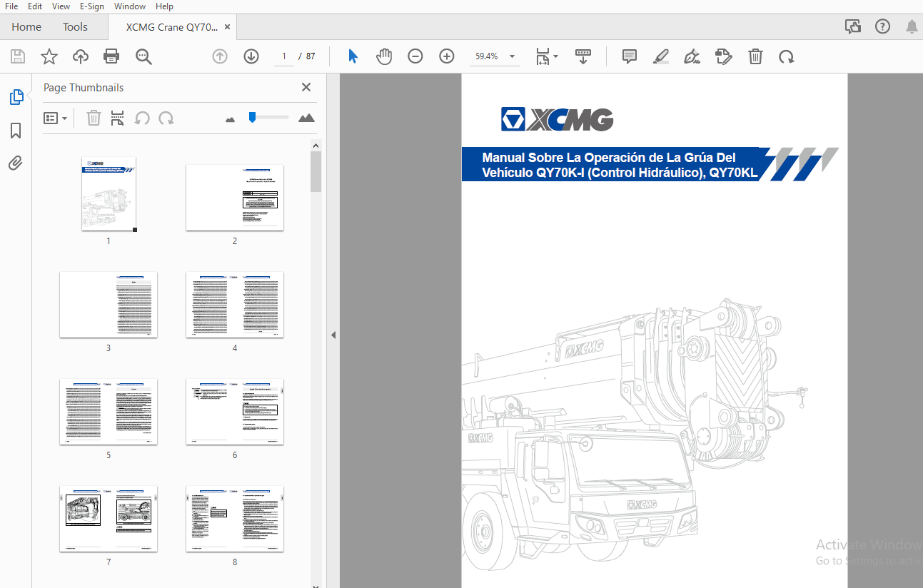
Task: Add bookmark with star icon
Action: (x=49, y=56)
